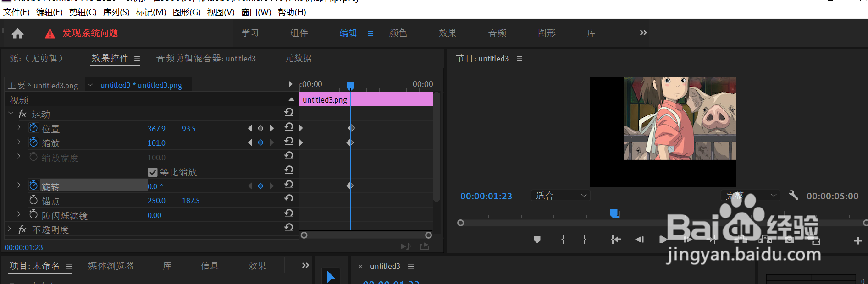868x284 pixels.
Task: Open 节目: untitled3 panel menu icon
Action: (520, 59)
